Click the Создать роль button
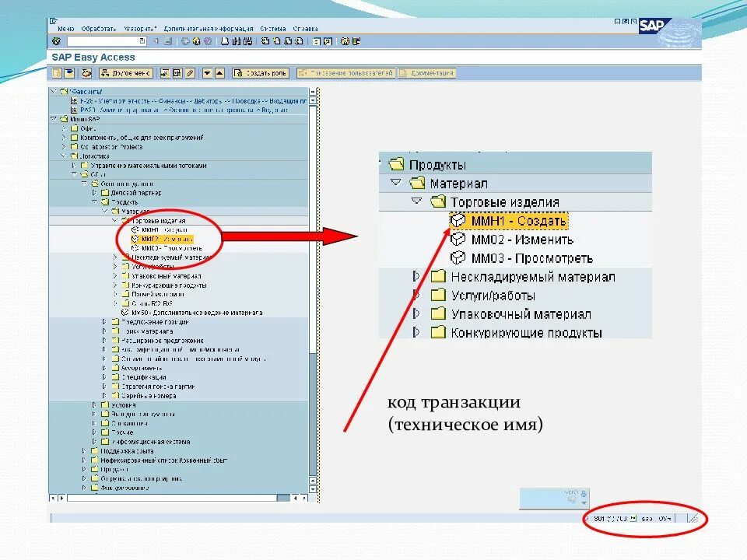This screenshot has height=560, width=747. tap(261, 73)
